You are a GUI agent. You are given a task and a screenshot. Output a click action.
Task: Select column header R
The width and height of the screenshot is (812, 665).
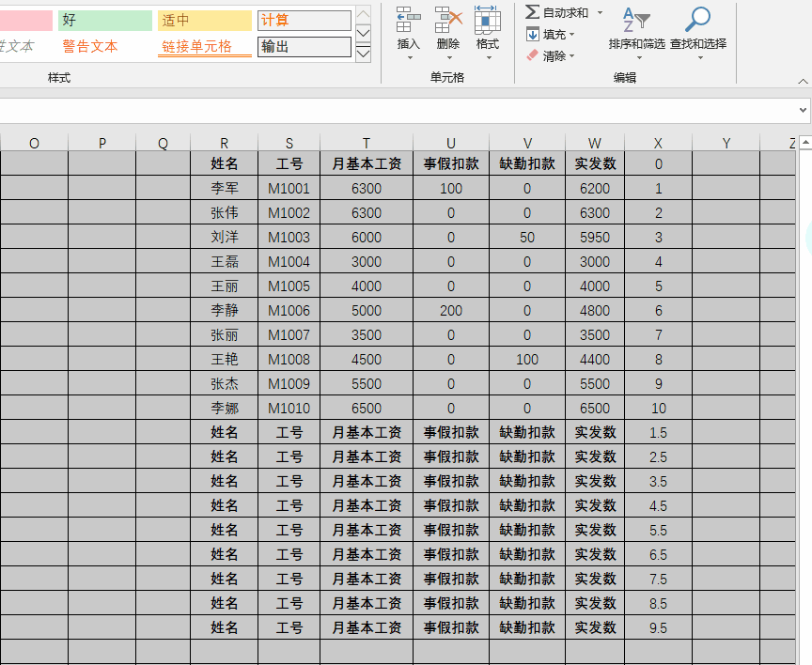coord(225,143)
